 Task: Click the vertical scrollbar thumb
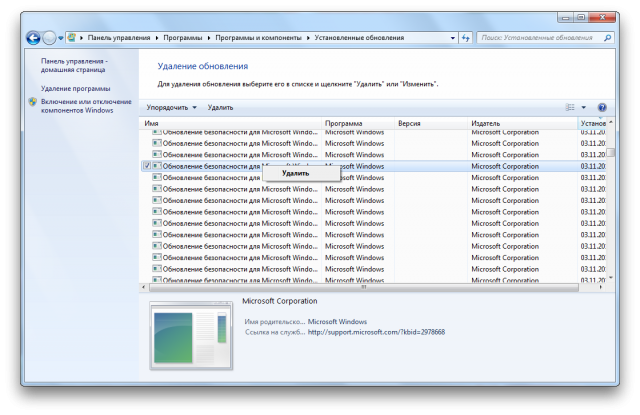[x=611, y=153]
